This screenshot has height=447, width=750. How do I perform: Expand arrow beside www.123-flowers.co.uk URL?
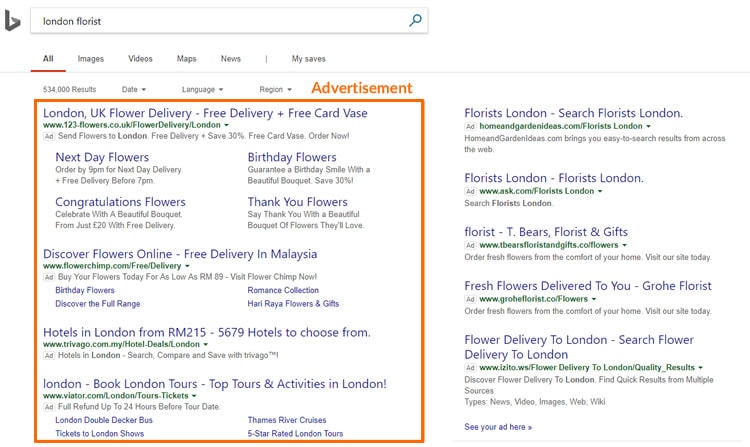[227, 125]
